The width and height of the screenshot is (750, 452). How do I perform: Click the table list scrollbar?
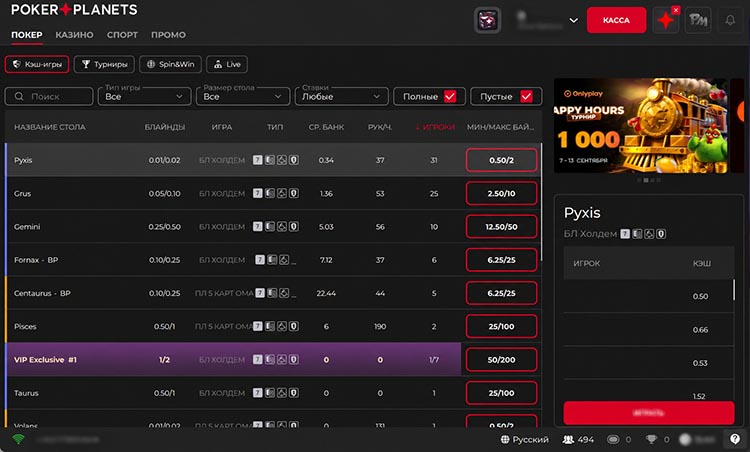point(541,202)
